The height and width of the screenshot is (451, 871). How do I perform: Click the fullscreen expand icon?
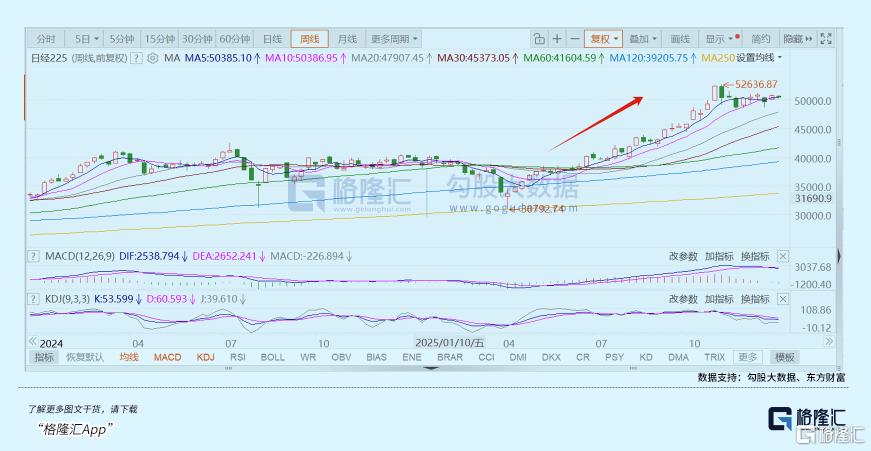(x=826, y=39)
